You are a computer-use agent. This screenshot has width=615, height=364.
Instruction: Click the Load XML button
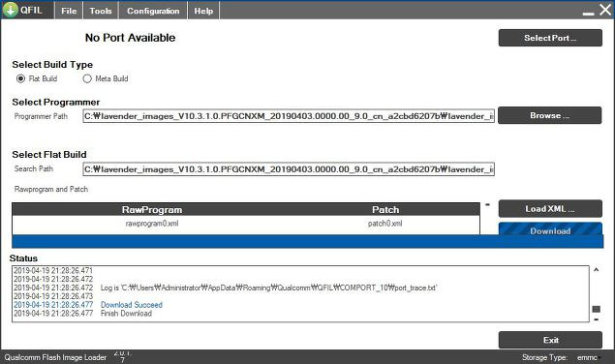[x=550, y=209]
